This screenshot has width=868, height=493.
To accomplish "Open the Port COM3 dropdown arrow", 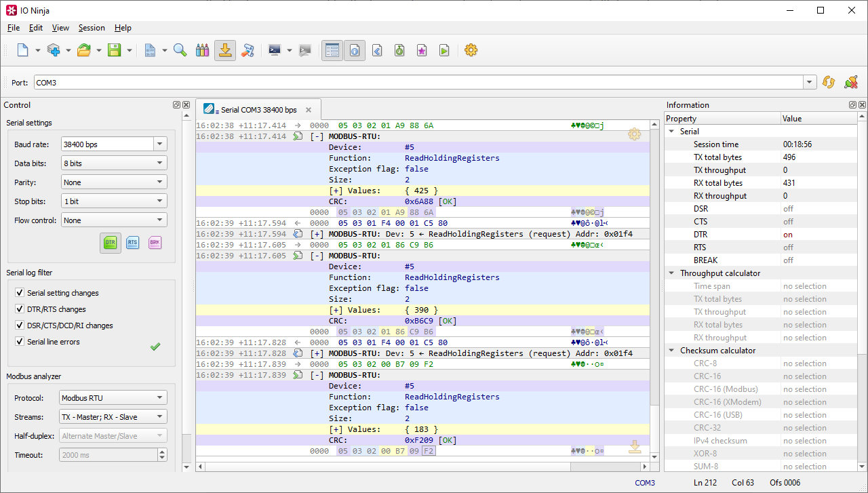I will 810,82.
